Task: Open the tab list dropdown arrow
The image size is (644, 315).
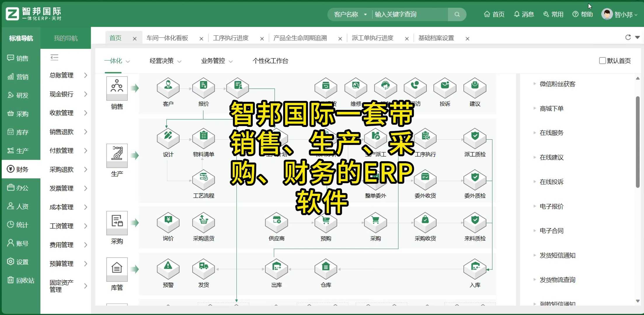Action: click(x=638, y=37)
